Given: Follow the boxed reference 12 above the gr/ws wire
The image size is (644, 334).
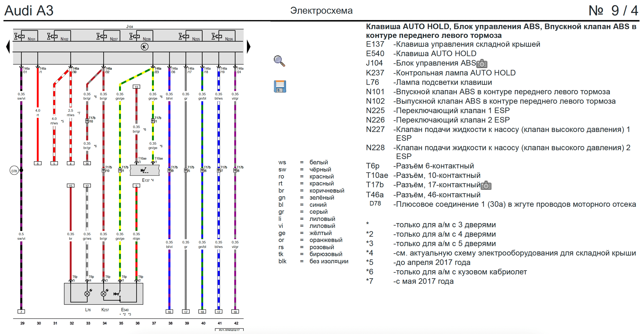Looking at the screenshot, I should pyautogui.click(x=87, y=186).
